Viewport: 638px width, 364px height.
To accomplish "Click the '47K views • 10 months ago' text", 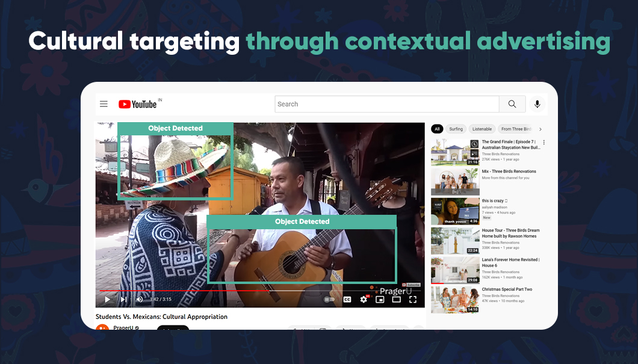I will pos(503,301).
